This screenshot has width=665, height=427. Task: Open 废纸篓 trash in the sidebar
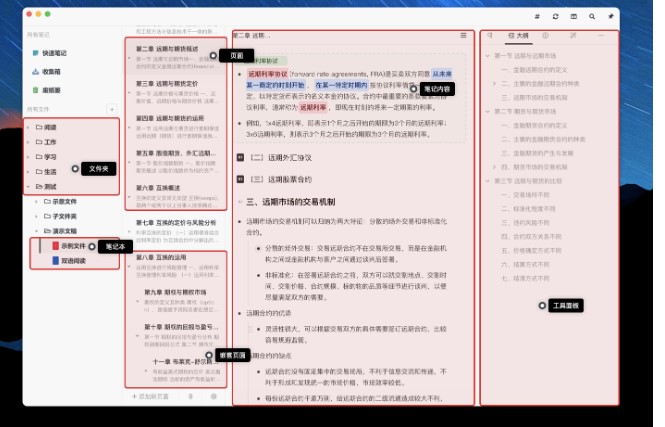click(x=51, y=89)
